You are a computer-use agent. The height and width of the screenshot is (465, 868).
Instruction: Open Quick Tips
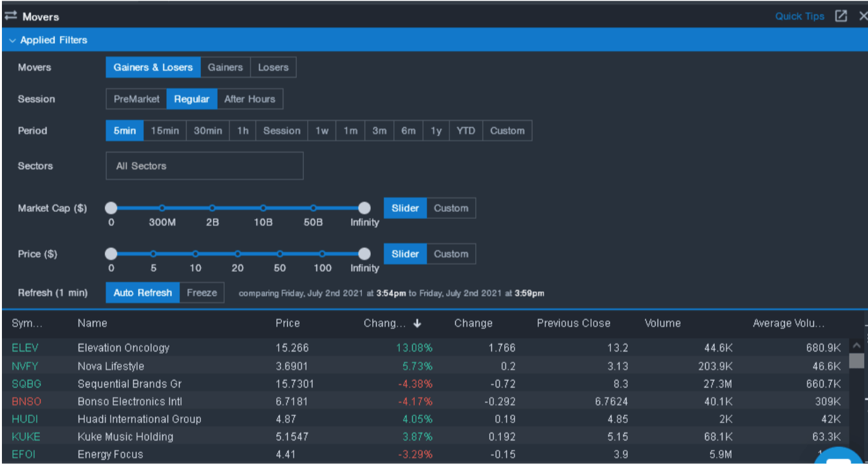coord(799,15)
